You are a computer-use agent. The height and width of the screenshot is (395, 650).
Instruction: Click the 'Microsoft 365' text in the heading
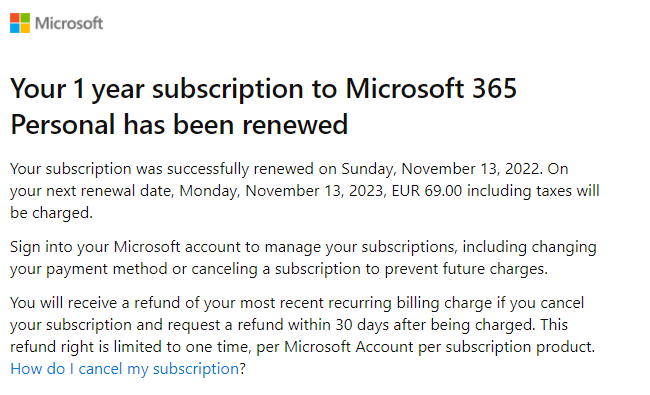click(431, 88)
